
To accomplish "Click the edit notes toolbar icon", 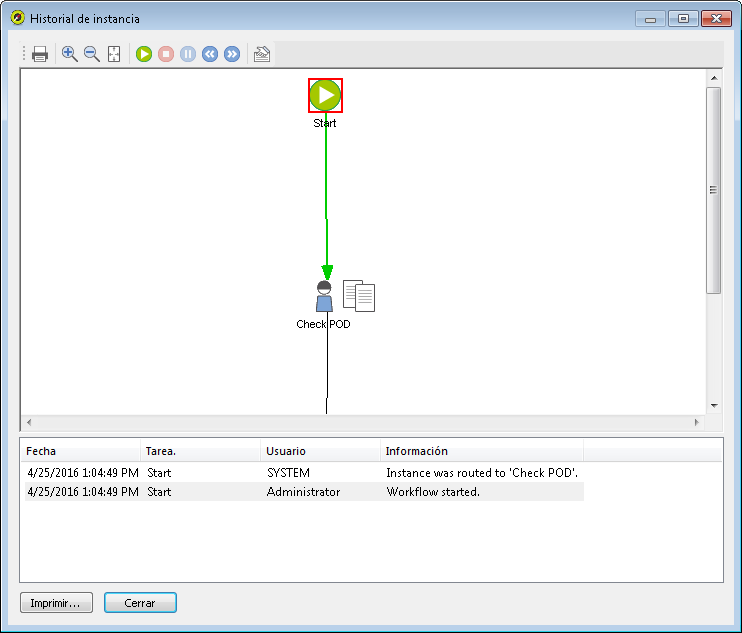I will tap(262, 54).
